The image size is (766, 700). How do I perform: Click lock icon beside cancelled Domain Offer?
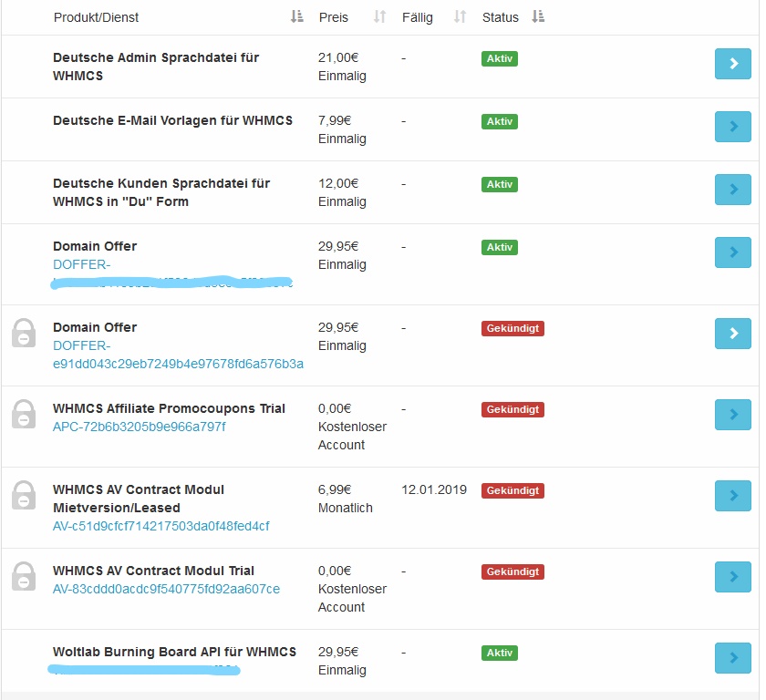(24, 333)
